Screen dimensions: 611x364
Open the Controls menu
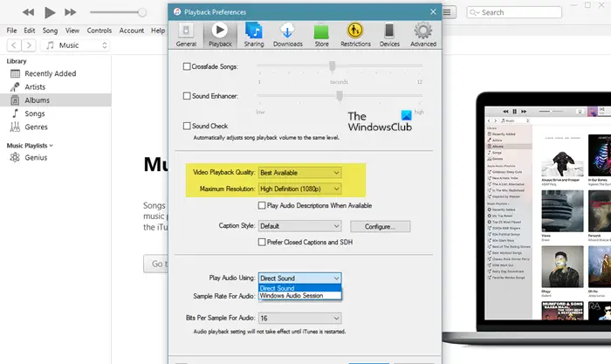coord(99,31)
